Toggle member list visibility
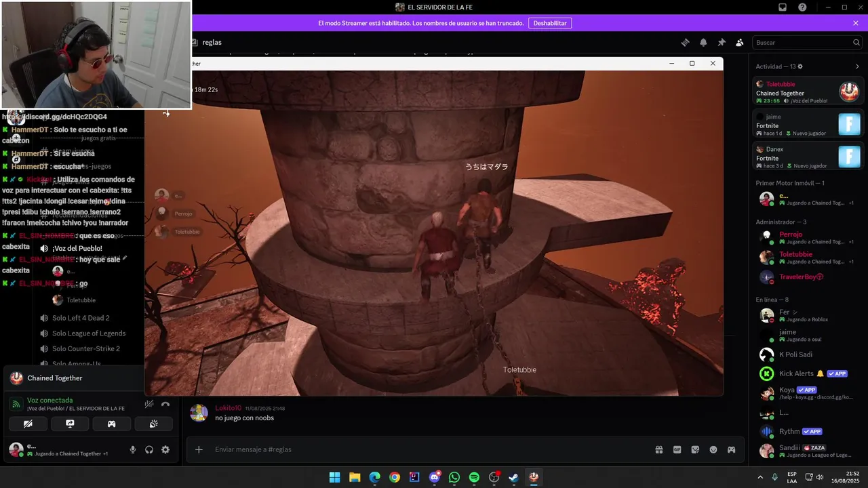This screenshot has width=868, height=488. [740, 42]
